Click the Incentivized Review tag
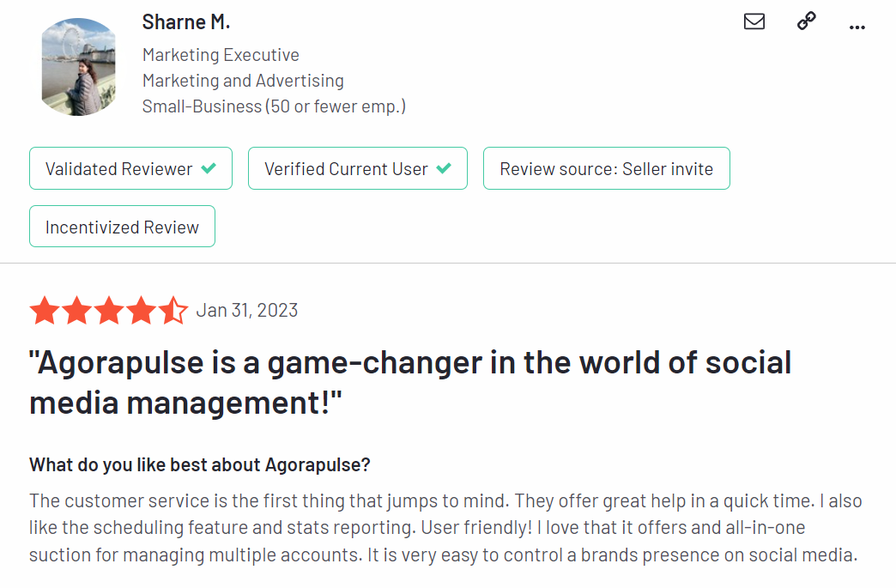 (x=122, y=227)
